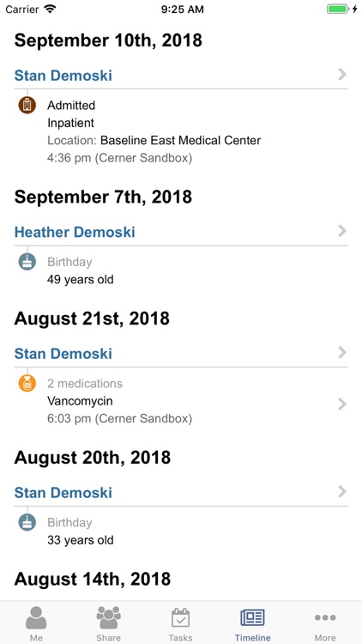
Task: Open the Me tab icon
Action: 36,617
